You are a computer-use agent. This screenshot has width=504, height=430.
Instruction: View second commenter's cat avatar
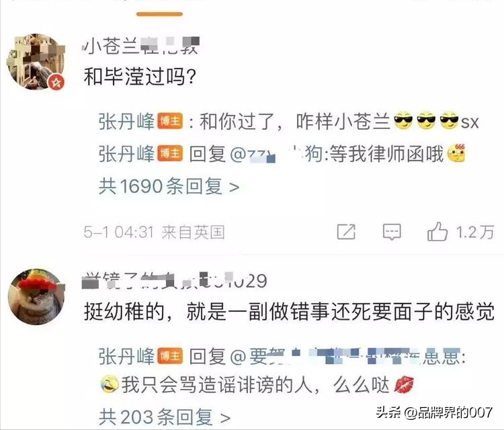pos(36,296)
